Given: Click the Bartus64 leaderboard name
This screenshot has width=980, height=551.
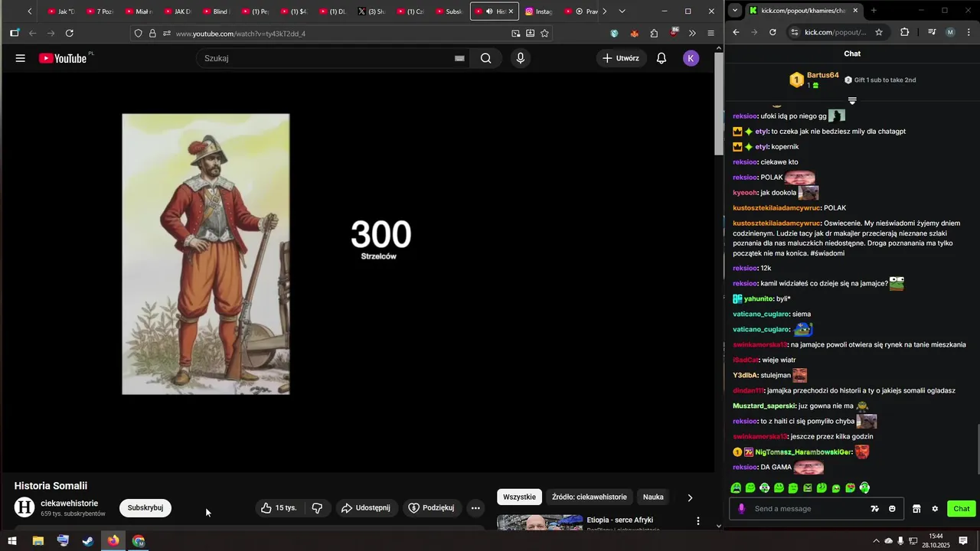Looking at the screenshot, I should pos(823,76).
